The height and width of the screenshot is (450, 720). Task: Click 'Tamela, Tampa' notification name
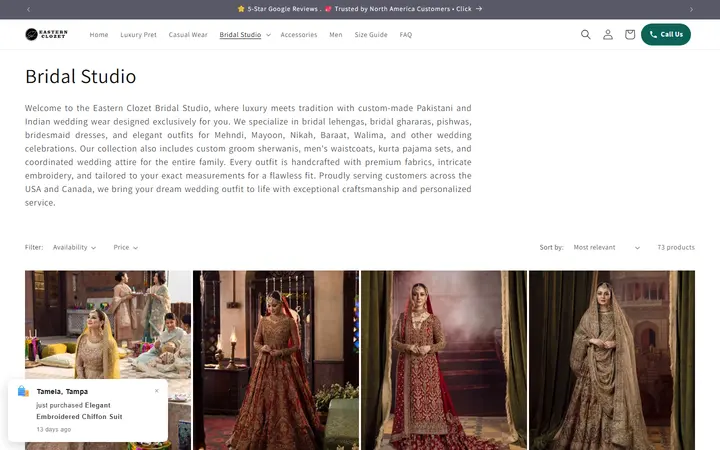62,392
